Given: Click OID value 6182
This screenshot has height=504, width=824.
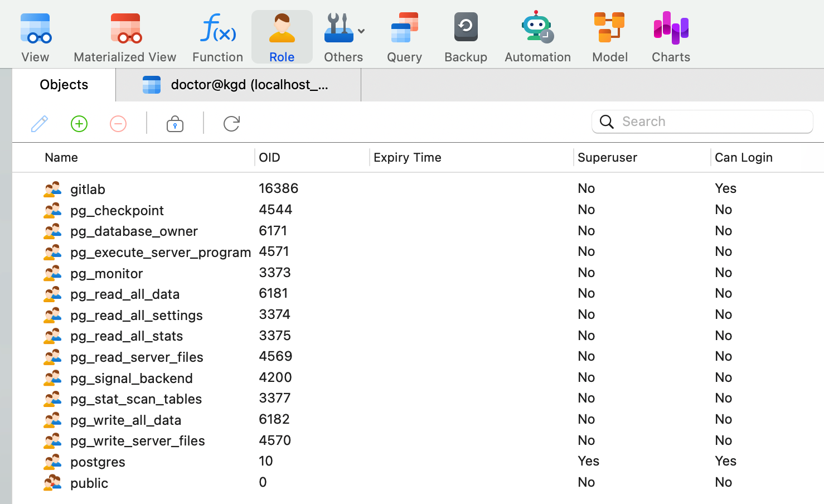Looking at the screenshot, I should (274, 419).
